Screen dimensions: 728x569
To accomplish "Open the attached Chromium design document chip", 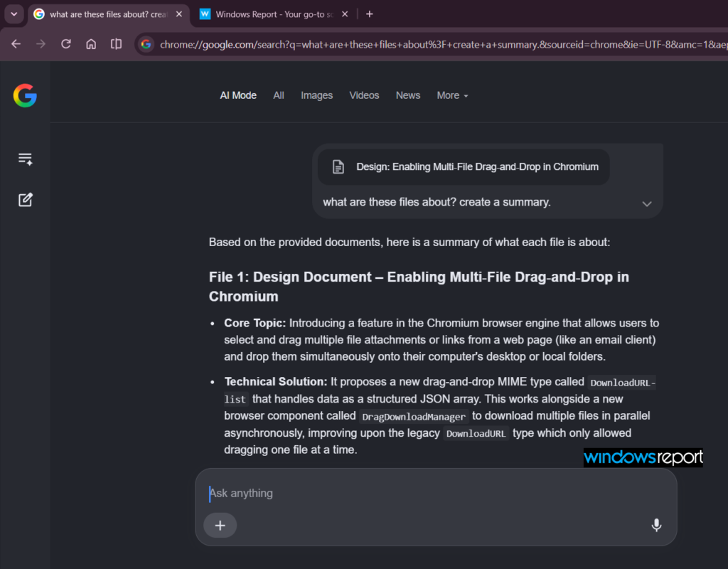I will point(464,166).
